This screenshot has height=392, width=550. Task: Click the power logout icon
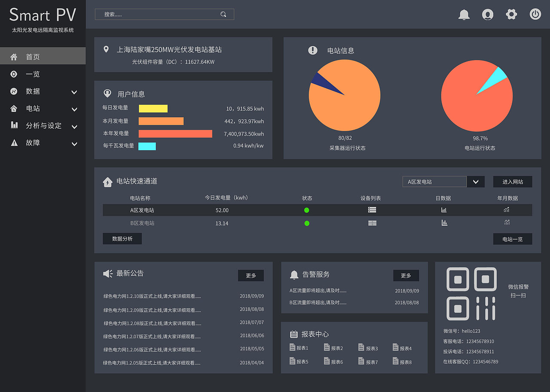click(x=535, y=14)
